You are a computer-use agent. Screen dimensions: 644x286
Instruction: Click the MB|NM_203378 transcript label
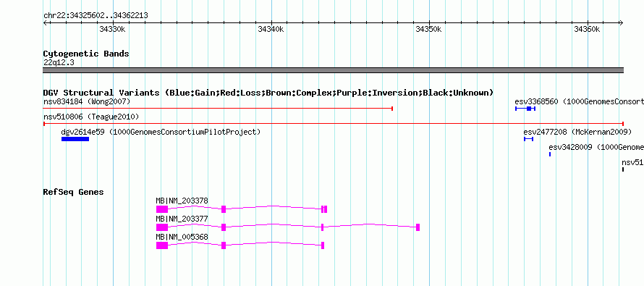click(182, 201)
